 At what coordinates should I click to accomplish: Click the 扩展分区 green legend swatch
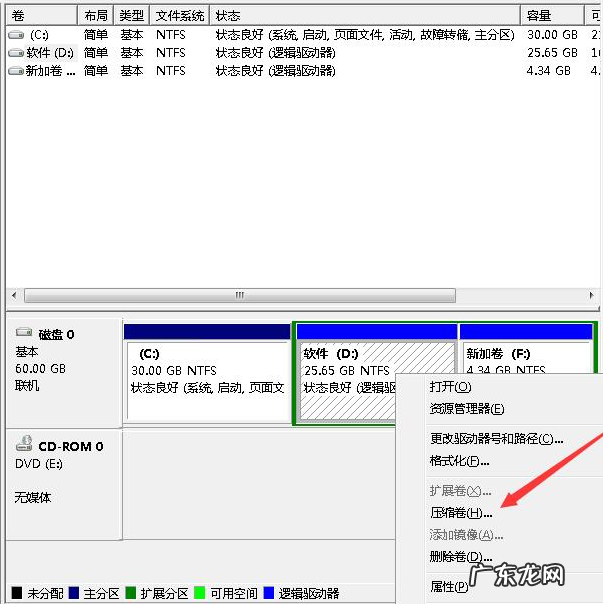click(131, 593)
